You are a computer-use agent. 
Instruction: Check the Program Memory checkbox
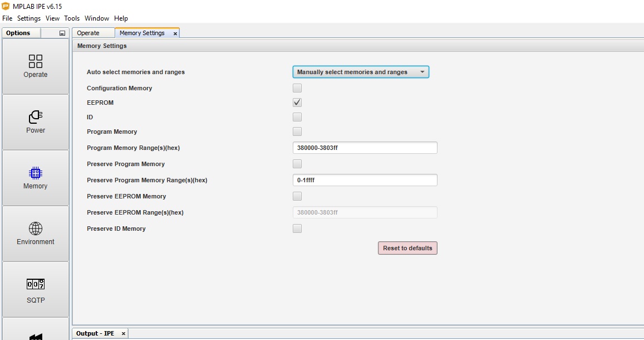click(297, 132)
